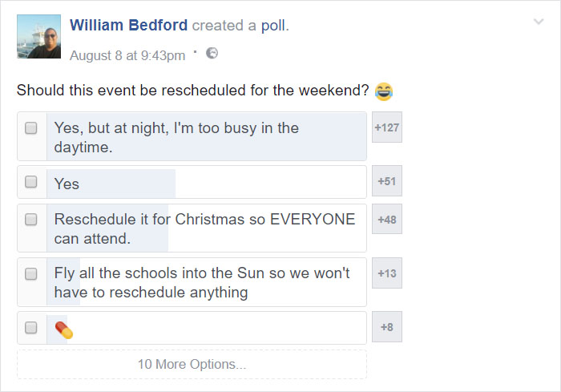View the +51 voters for Yes
The width and height of the screenshot is (561, 392).
click(x=387, y=181)
